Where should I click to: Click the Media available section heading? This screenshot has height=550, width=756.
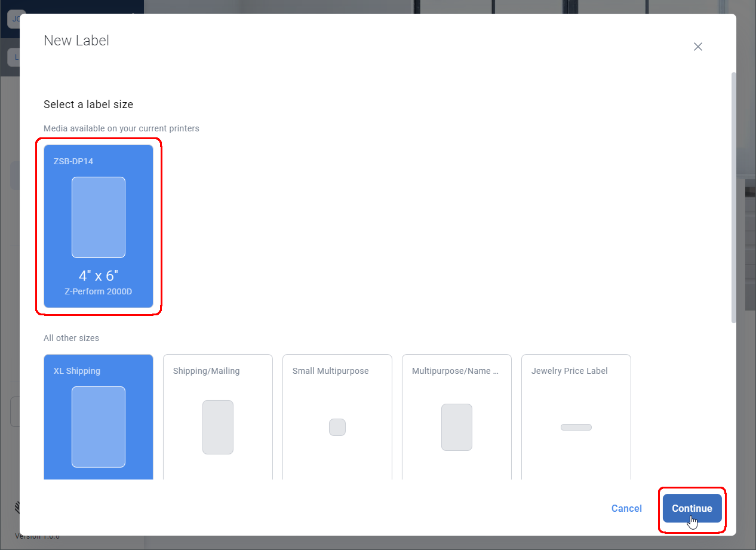[121, 128]
